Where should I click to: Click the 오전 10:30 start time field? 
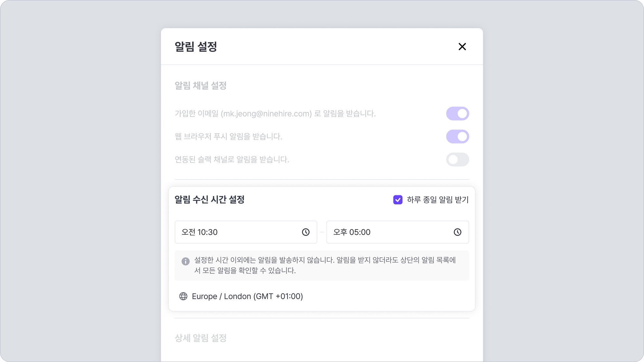click(238, 232)
